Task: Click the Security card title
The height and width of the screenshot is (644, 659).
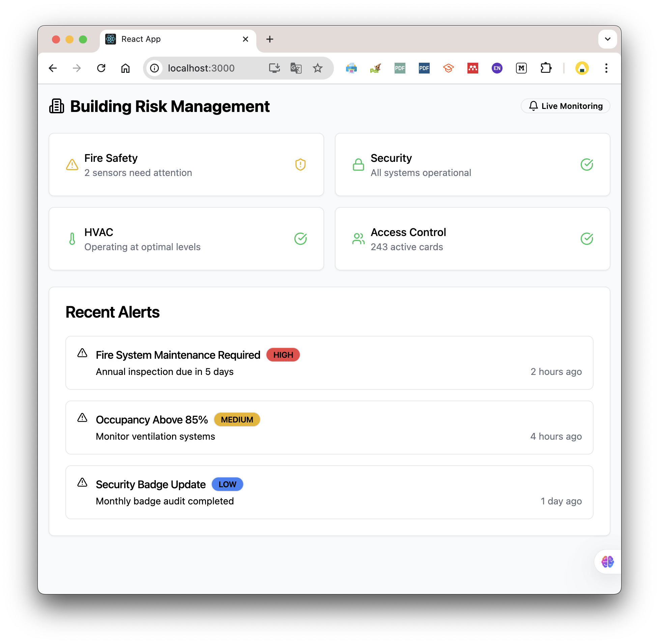Action: 391,158
